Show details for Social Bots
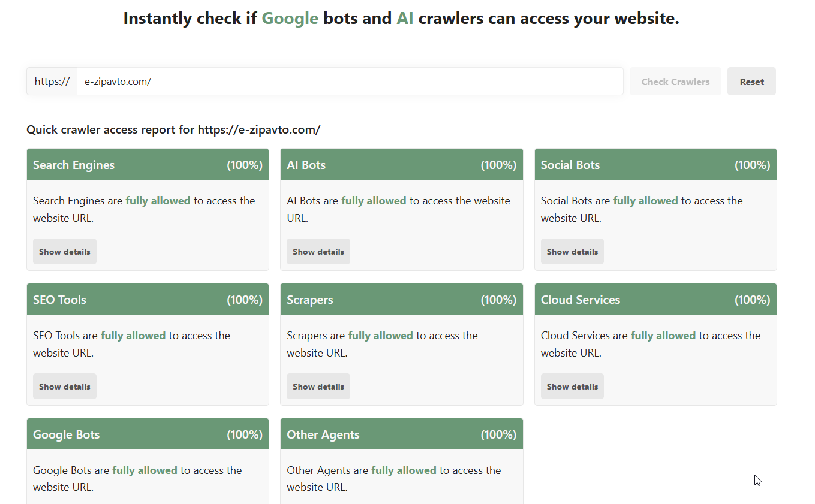 coord(572,252)
